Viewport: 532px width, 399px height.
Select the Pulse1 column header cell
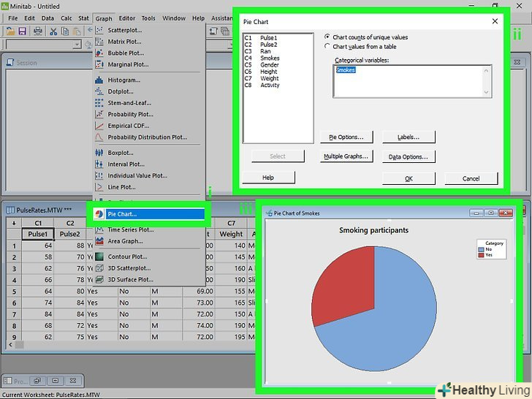click(38, 234)
